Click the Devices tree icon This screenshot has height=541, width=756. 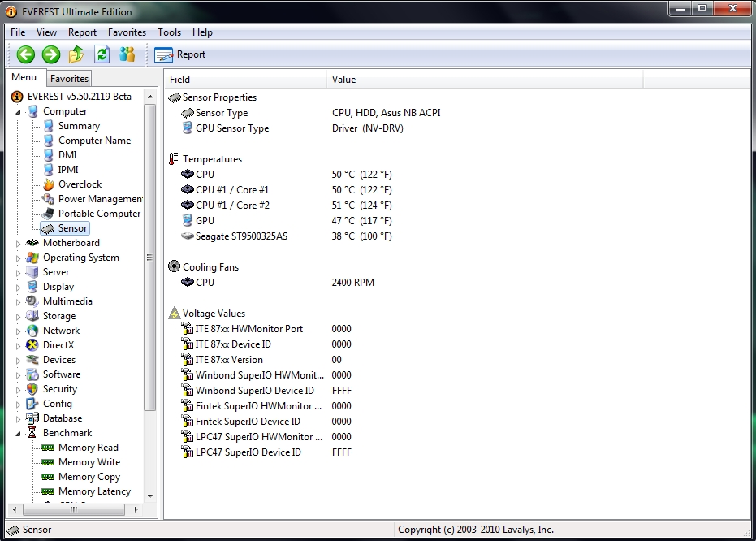(x=32, y=360)
